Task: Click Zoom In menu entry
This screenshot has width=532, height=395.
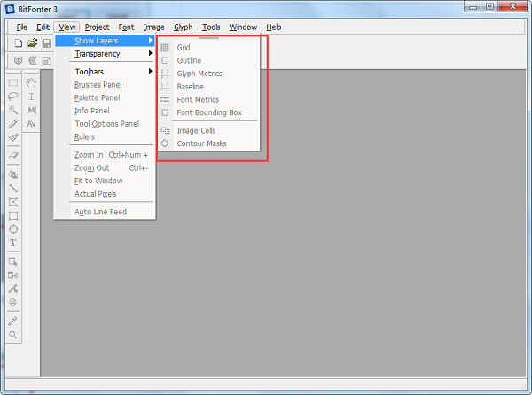Action: click(x=105, y=155)
